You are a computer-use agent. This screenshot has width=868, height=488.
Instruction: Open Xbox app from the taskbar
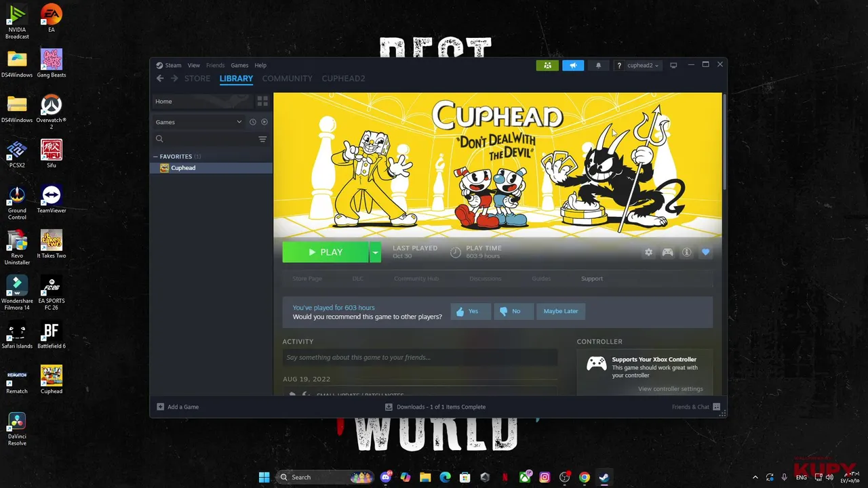tap(525, 477)
